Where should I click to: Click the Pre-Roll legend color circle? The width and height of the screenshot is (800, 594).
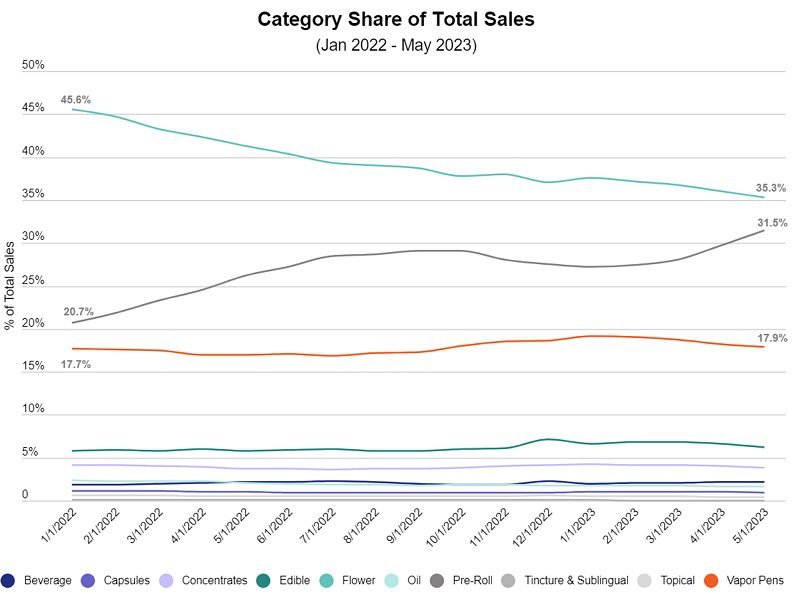point(436,580)
